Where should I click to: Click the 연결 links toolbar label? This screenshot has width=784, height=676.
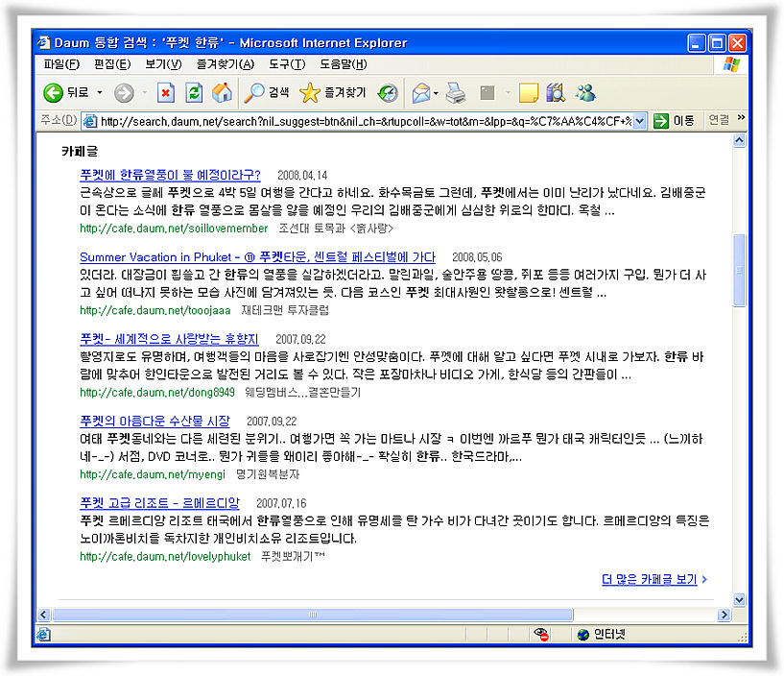tap(719, 120)
